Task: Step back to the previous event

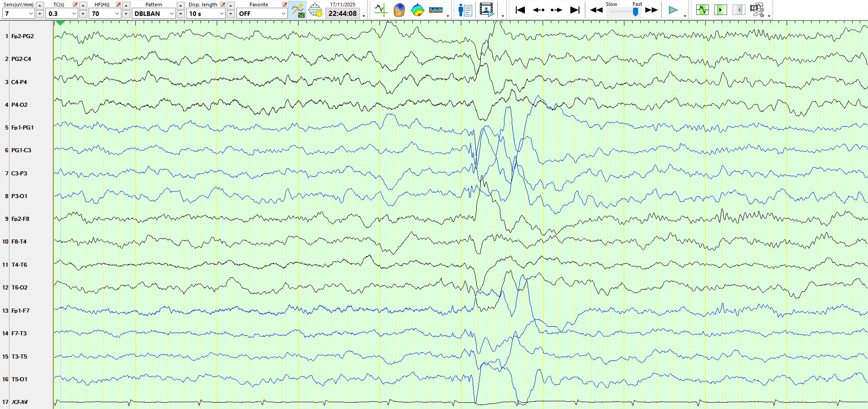Action: coord(539,10)
